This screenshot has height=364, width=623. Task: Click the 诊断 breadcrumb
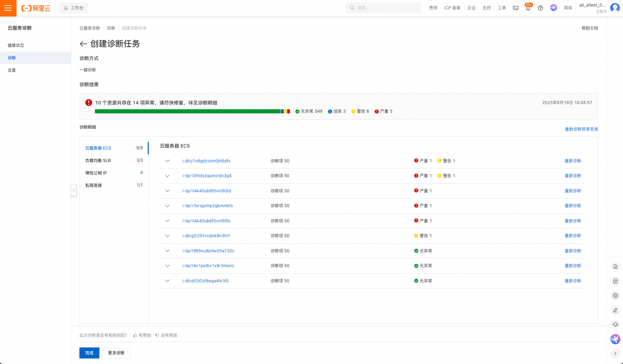[111, 28]
